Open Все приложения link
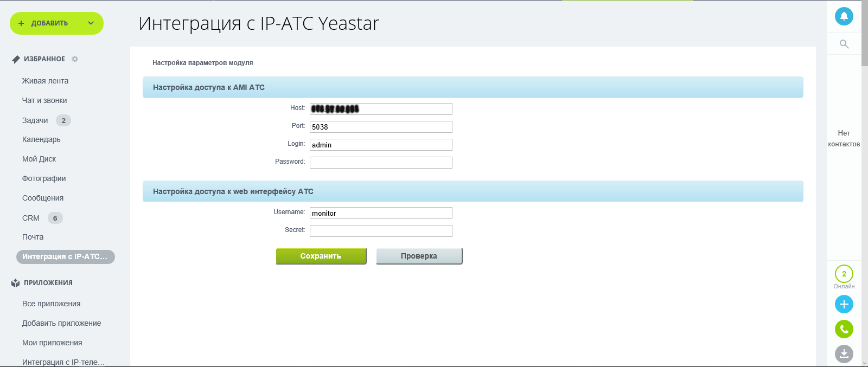The width and height of the screenshot is (868, 367). pyautogui.click(x=52, y=304)
